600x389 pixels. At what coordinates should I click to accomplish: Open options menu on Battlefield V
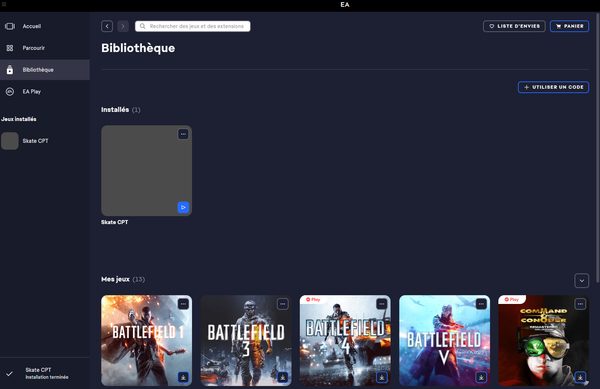click(481, 304)
